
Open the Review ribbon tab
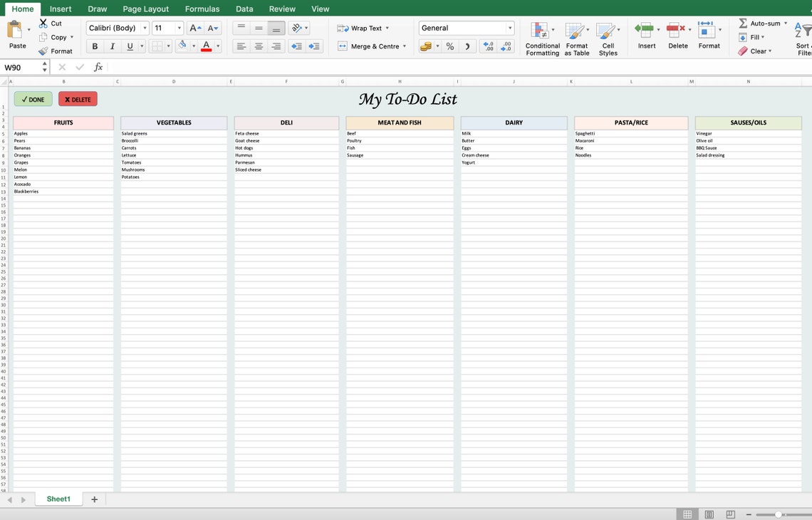[x=281, y=9]
